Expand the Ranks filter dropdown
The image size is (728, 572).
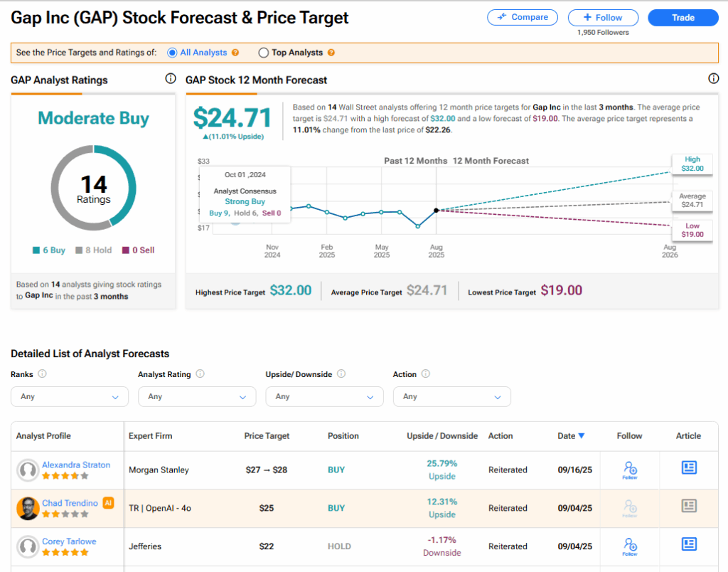(x=70, y=396)
